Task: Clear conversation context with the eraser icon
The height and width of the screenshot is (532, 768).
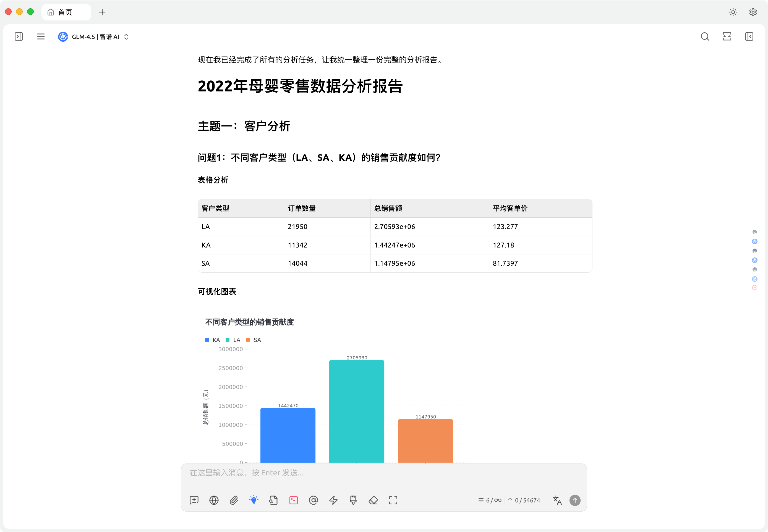Action: coord(373,500)
